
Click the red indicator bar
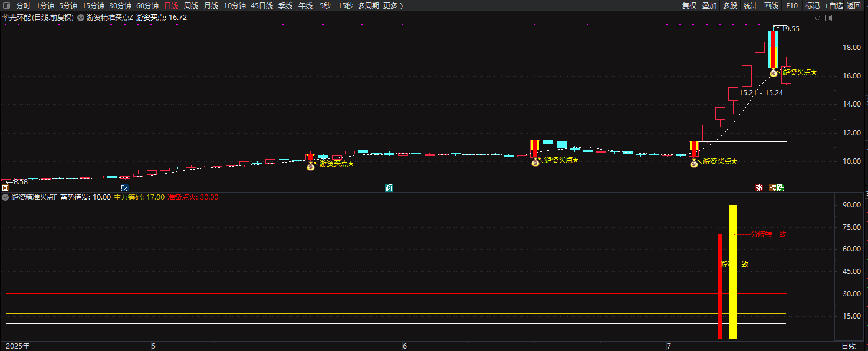click(x=720, y=287)
